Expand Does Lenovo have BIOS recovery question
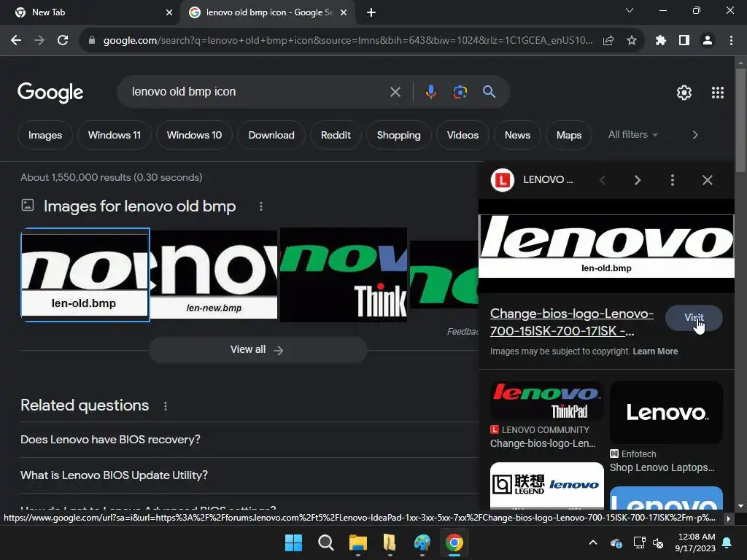This screenshot has height=560, width=747. coord(249,440)
